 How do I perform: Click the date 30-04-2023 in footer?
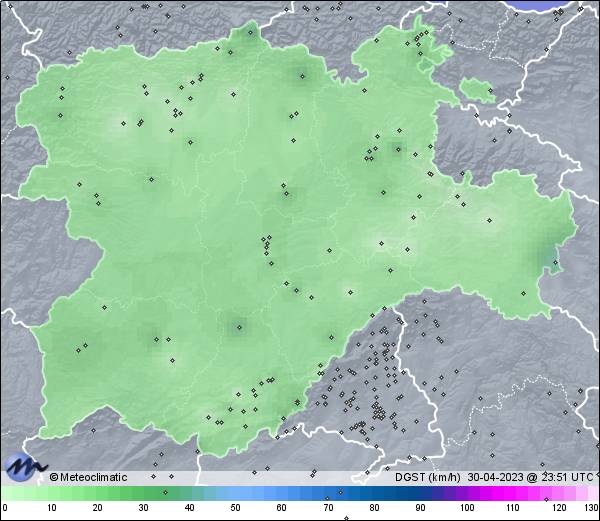[495, 477]
